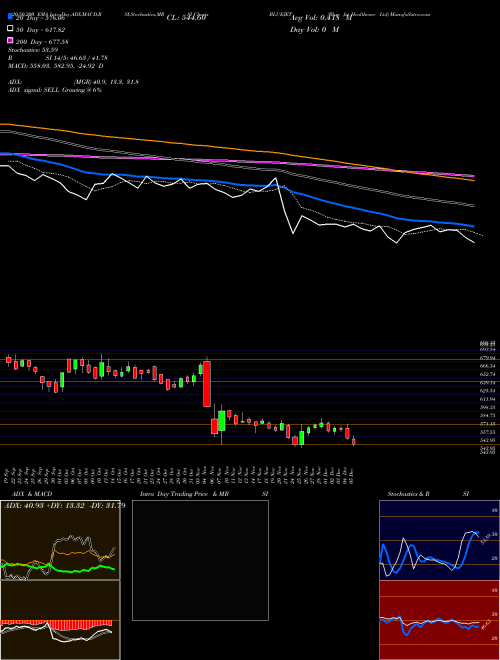Click the 'CL: 544.60' closing price label
500x660 pixels.
point(186,18)
